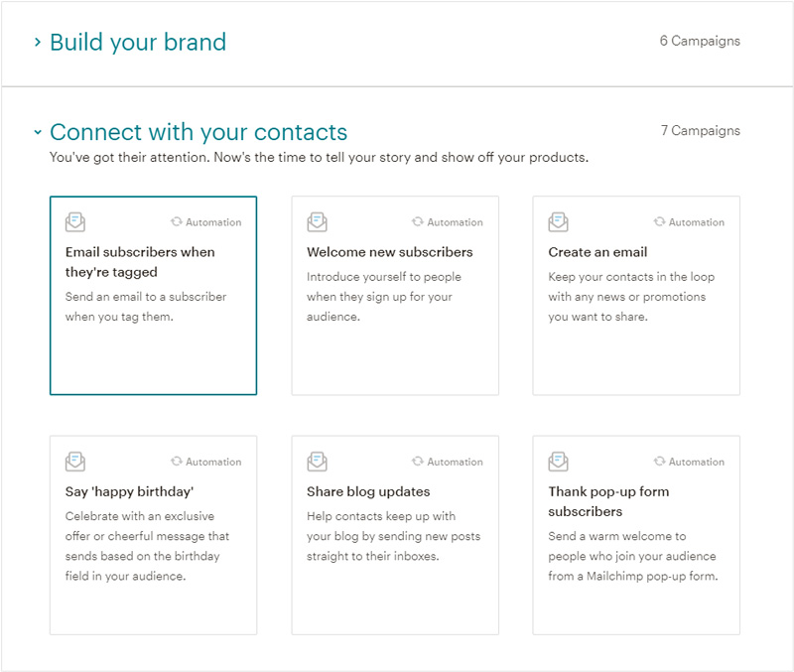Screen dimensions: 794x672
Task: Click envelope icon on 'Email subscribers when they're tagged' card
Action: click(x=75, y=222)
